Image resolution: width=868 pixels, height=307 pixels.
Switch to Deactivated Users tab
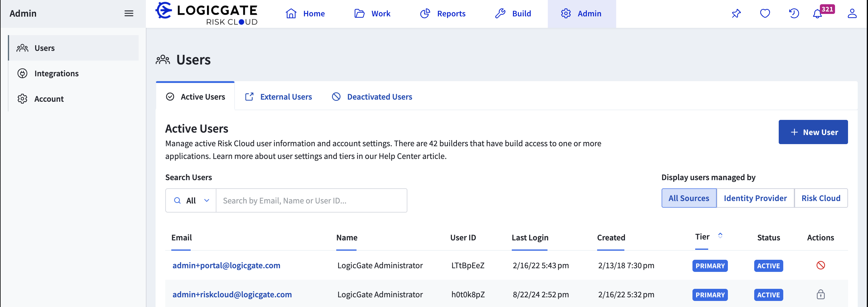(372, 97)
